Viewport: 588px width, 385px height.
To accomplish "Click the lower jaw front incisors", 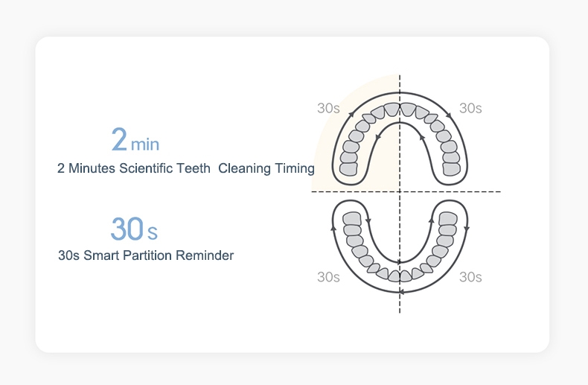I will (400, 276).
